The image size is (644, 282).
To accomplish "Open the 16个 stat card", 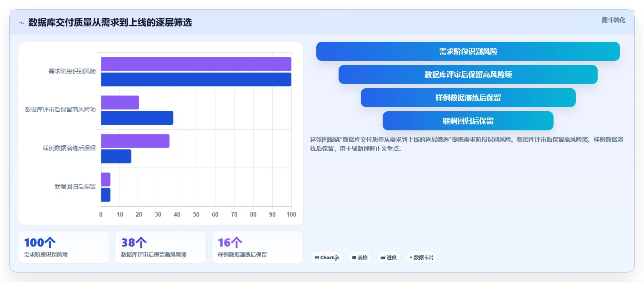I will tap(257, 247).
